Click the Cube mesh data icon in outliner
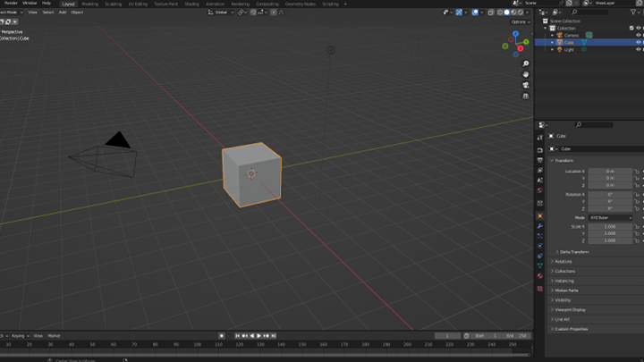Viewport: 644px width, 362px height. (x=583, y=42)
